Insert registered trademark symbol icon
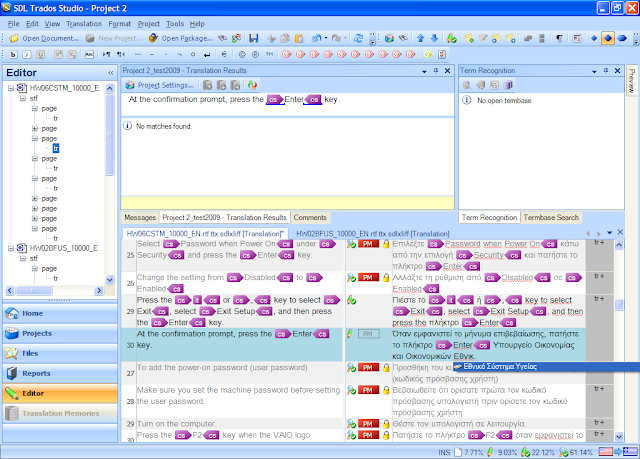This screenshot has width=640, height=459. coord(256,54)
